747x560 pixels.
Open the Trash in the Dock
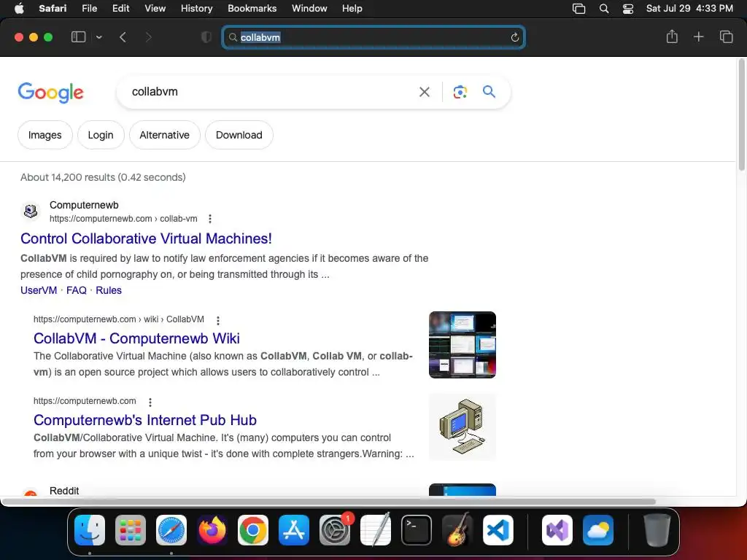click(x=657, y=530)
